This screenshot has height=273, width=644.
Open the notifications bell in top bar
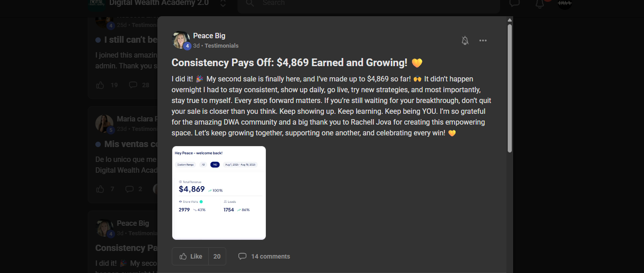540,3
